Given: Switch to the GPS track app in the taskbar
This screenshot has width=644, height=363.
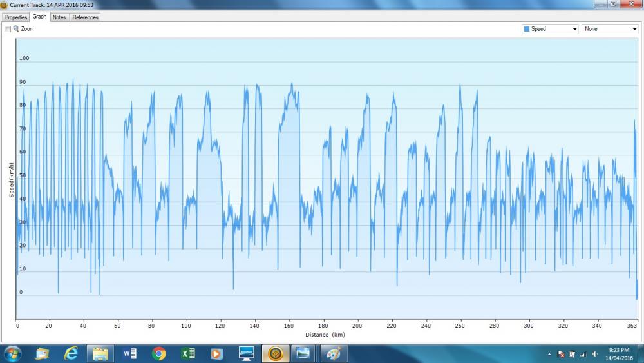Looking at the screenshot, I should pos(275,353).
